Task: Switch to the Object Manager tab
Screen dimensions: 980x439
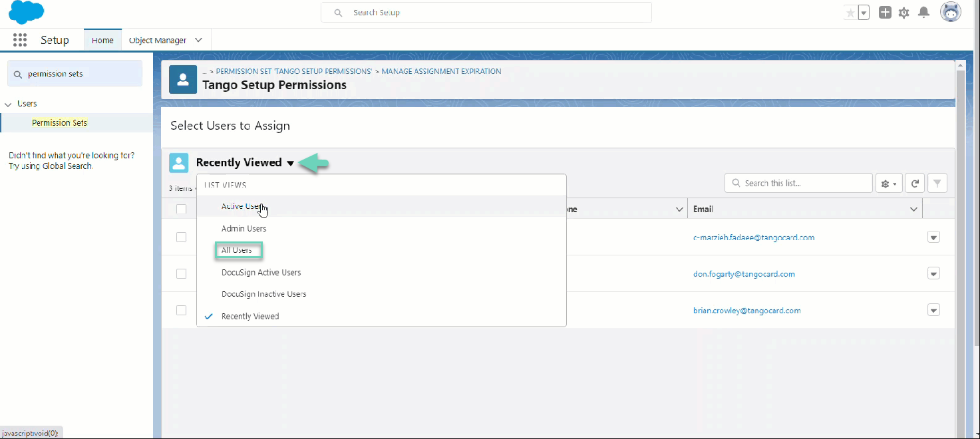Action: coord(158,40)
